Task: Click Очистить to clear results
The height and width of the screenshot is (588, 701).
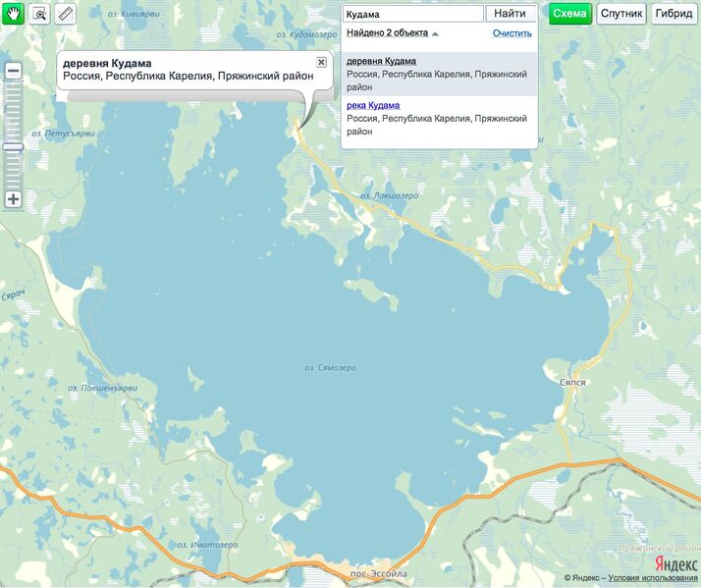Action: [x=512, y=33]
